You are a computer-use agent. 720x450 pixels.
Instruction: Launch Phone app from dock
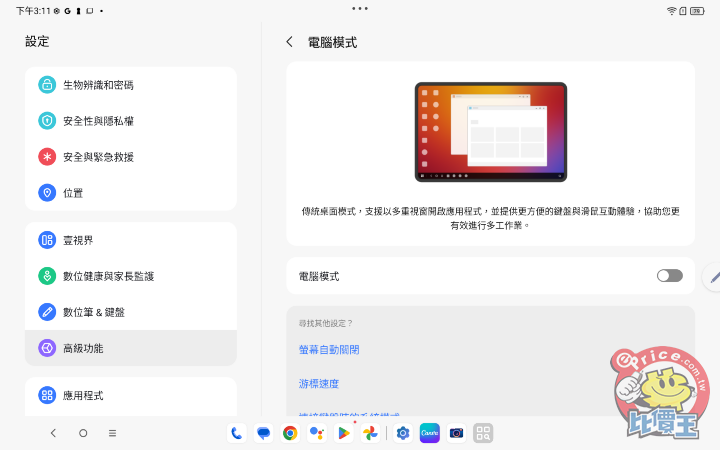pyautogui.click(x=236, y=433)
